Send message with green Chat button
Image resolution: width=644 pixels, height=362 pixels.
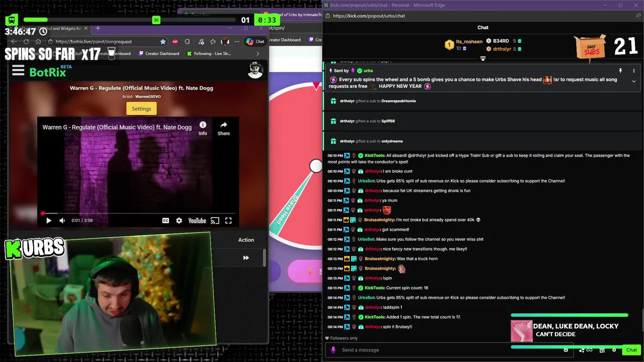pos(631,350)
